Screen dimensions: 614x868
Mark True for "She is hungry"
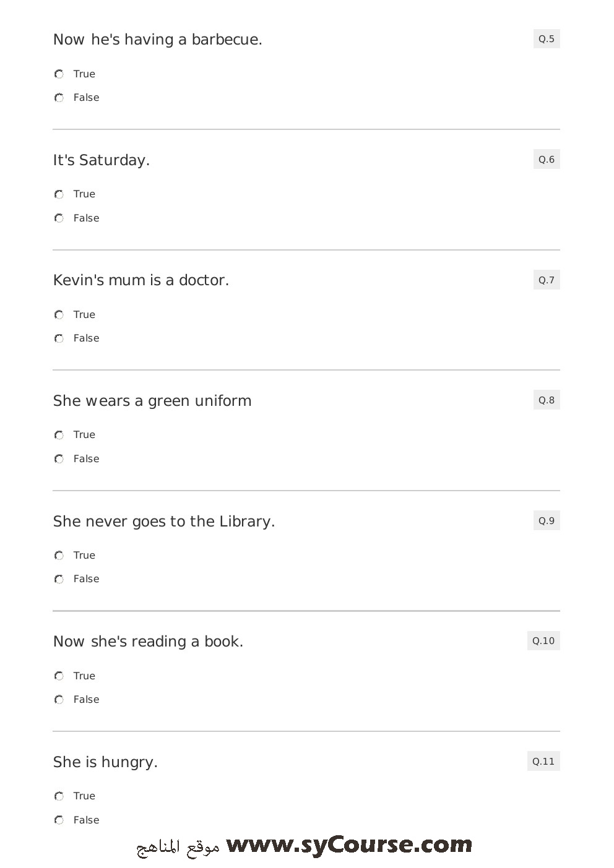tap(59, 796)
